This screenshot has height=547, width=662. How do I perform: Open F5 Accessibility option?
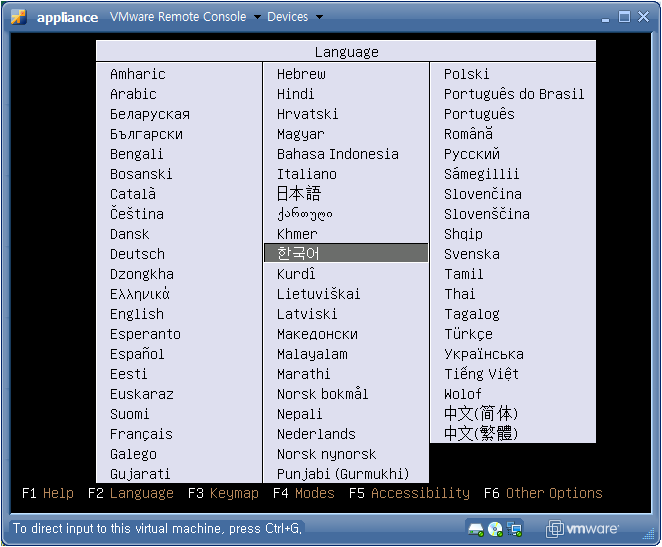tap(409, 493)
